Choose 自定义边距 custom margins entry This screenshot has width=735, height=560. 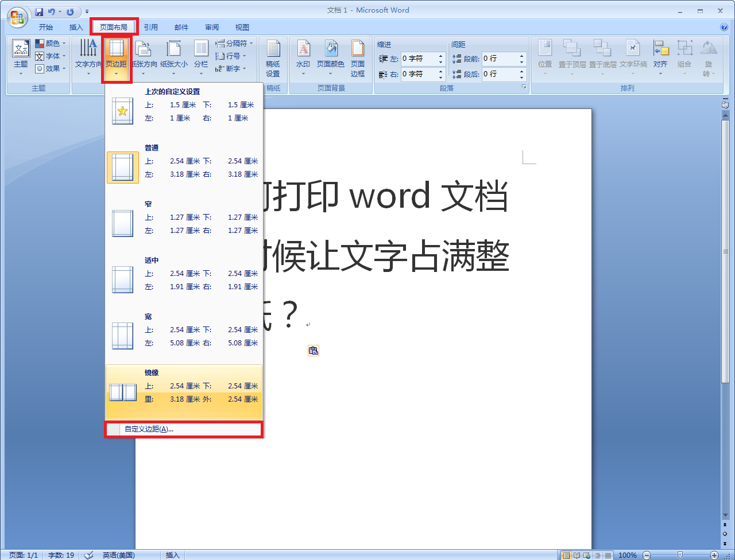[184, 429]
